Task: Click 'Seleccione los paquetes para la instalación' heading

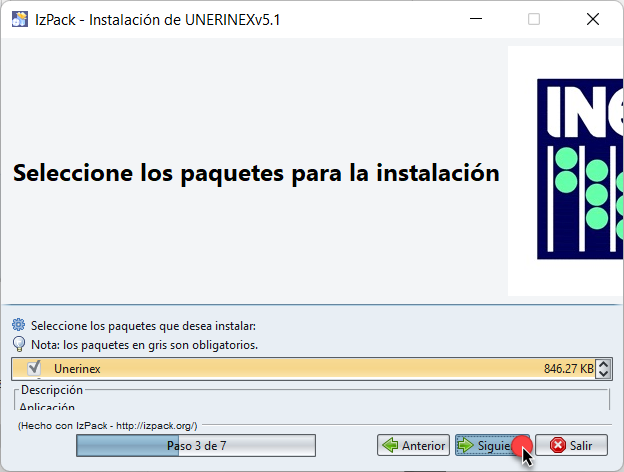Action: pyautogui.click(x=256, y=173)
